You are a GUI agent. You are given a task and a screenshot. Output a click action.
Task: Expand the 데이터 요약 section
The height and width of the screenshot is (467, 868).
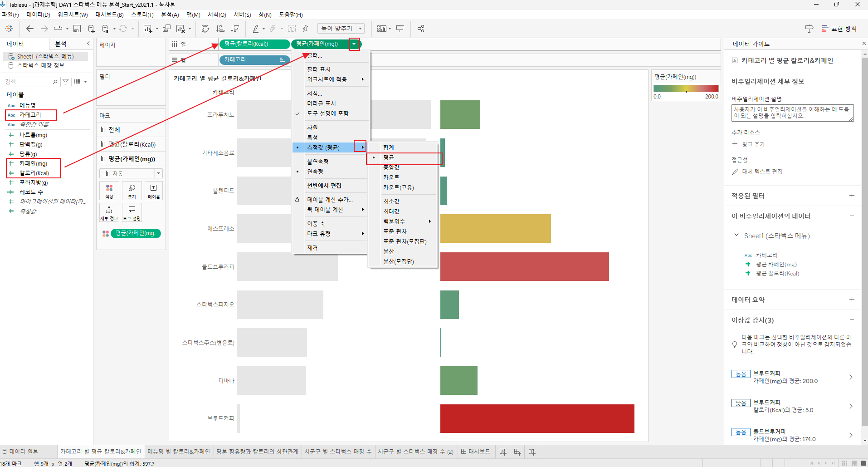pyautogui.click(x=852, y=300)
